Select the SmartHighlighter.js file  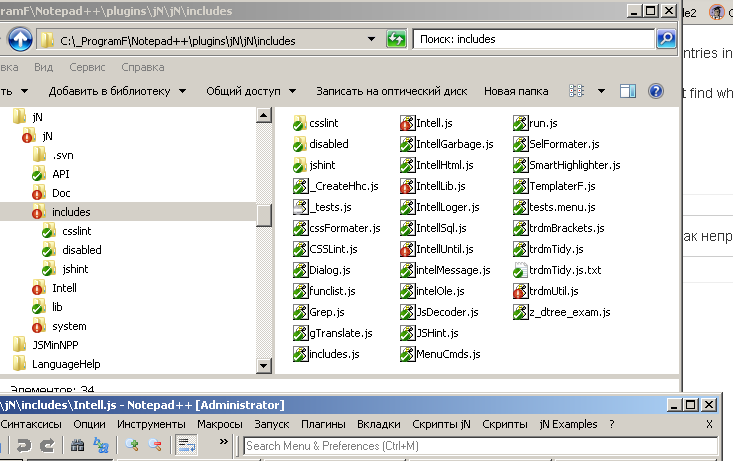coord(567,165)
